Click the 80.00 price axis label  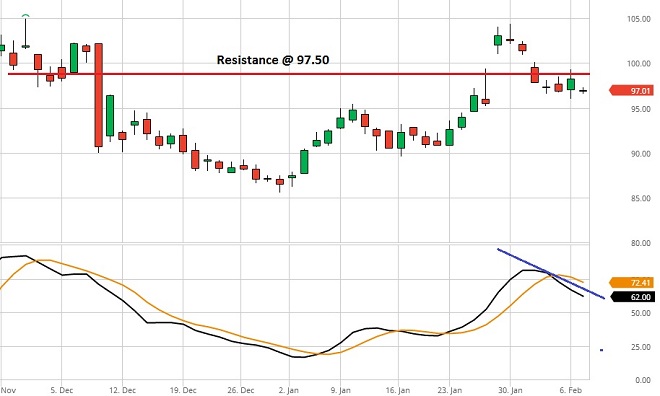tap(640, 243)
